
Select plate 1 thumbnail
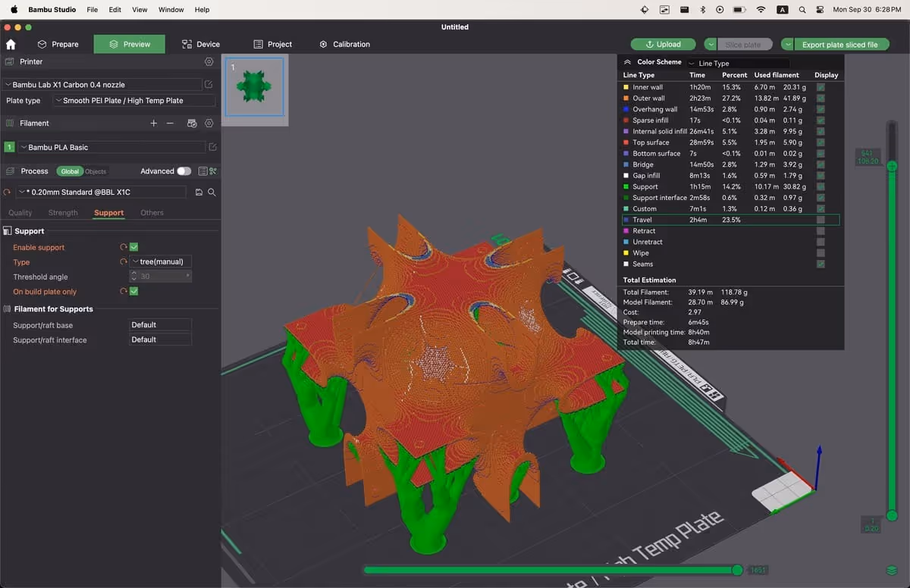tap(254, 87)
